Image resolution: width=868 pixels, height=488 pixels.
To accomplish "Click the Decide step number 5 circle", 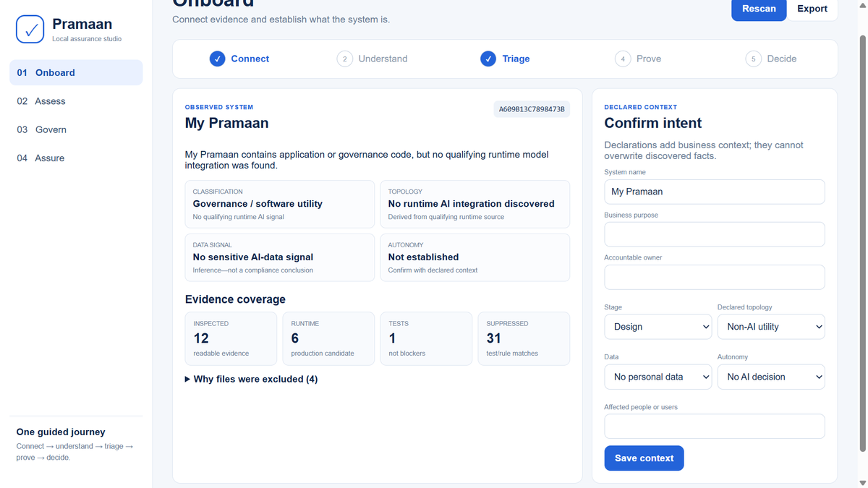I will tap(754, 59).
